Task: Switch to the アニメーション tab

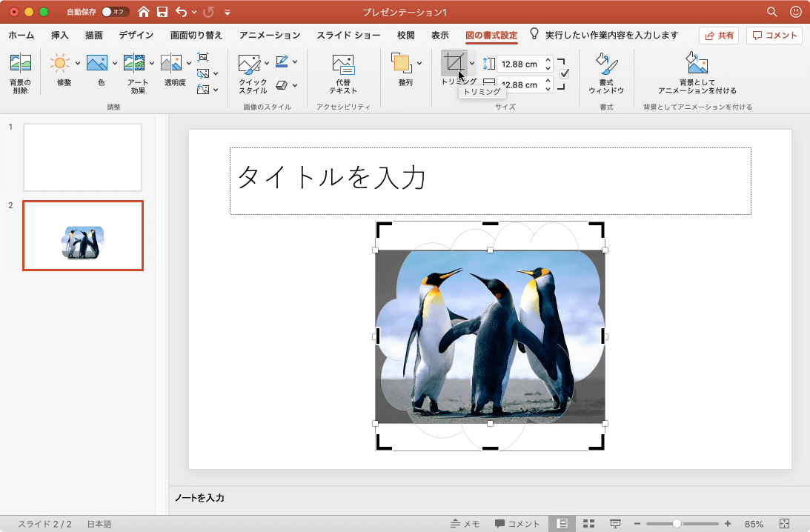Action: click(x=270, y=35)
